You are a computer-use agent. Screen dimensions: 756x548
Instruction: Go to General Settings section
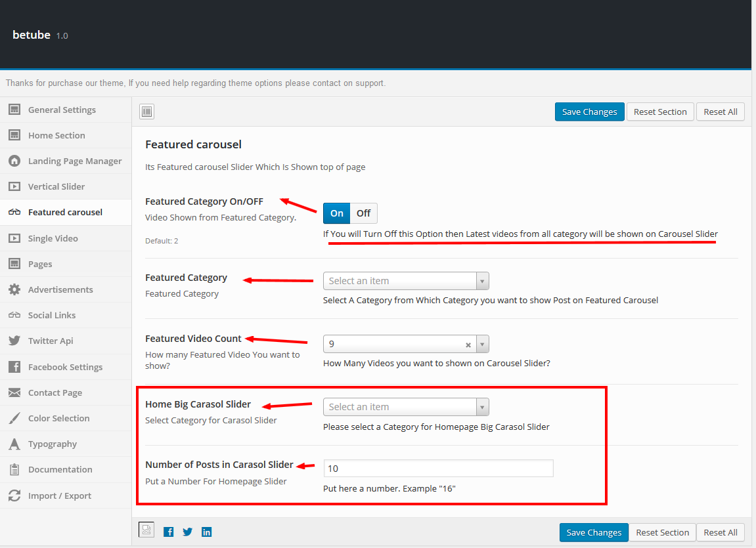(x=62, y=110)
